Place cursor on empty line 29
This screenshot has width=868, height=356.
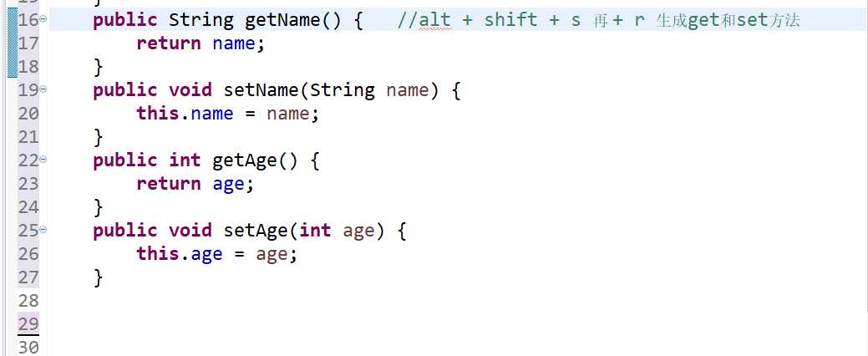click(251, 324)
